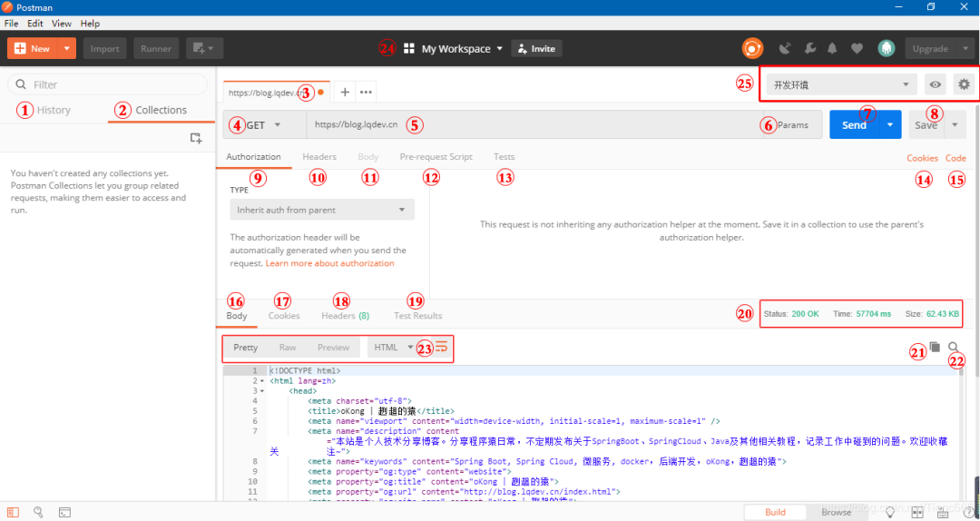Copy response body with the copy icon
Viewport: 980px width, 521px height.
click(935, 347)
